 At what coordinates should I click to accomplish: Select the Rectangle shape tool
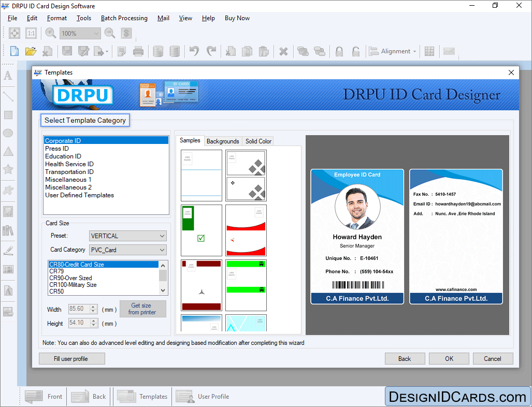[x=8, y=115]
